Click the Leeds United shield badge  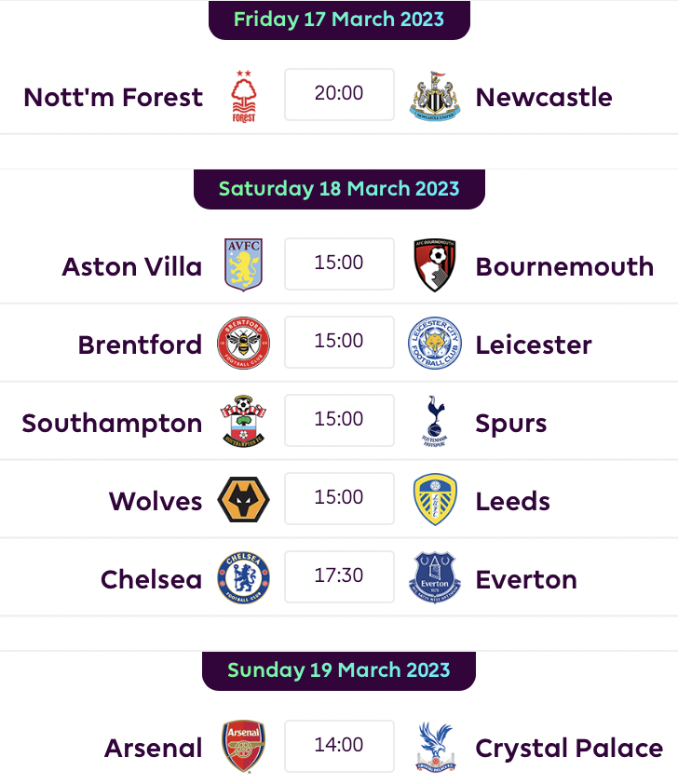(435, 499)
